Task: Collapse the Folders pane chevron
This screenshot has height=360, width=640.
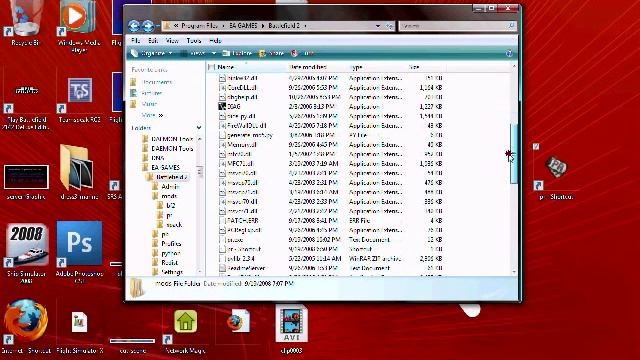Action: coord(199,128)
